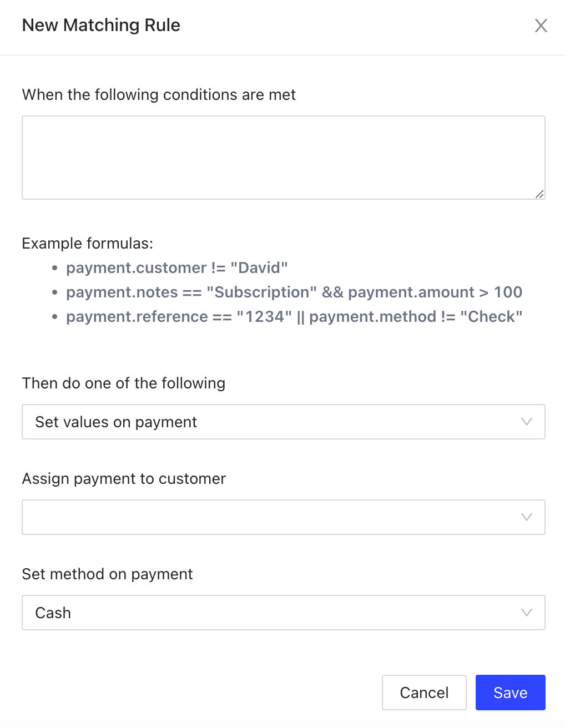This screenshot has height=728, width=565.
Task: Click the 'Then do one of the following' label
Action: pos(123,383)
